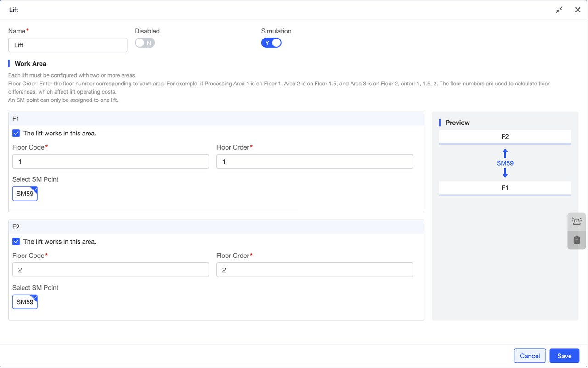Collapse the Lift dialog with shrink icon

click(559, 10)
